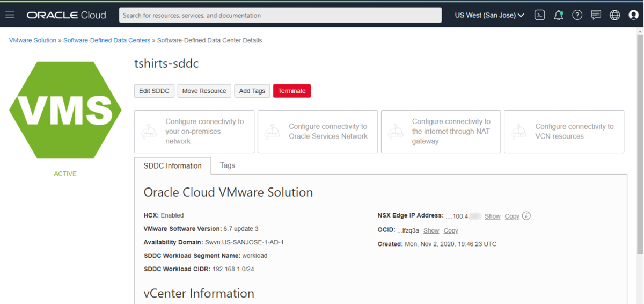Click the ACTIVE status label
644x304 pixels.
[x=65, y=173]
